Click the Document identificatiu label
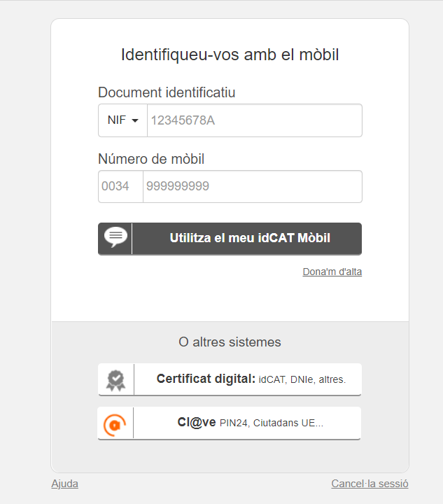Viewport: 443px width, 504px height. coord(167,92)
